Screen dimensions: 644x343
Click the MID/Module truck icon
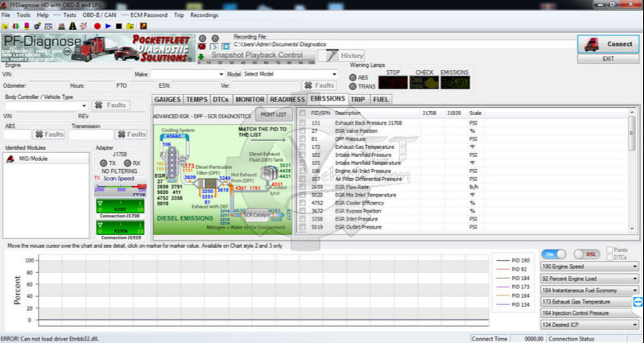tap(10, 159)
